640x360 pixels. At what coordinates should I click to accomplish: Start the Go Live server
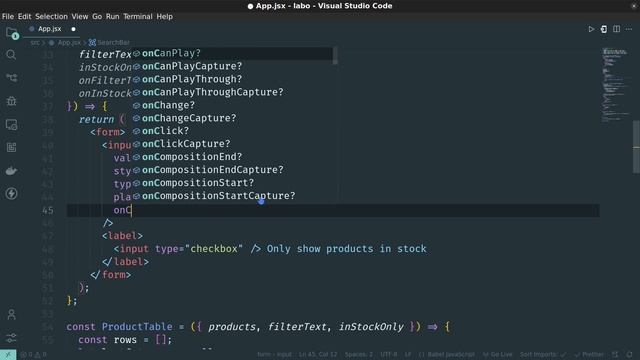(x=497, y=355)
